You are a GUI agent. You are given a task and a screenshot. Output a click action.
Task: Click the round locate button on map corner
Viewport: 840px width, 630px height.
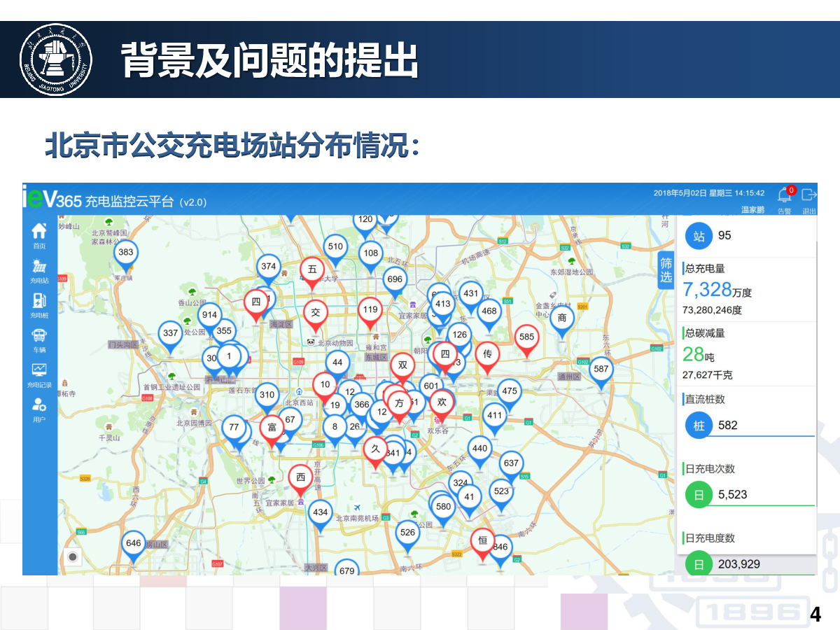pos(72,557)
